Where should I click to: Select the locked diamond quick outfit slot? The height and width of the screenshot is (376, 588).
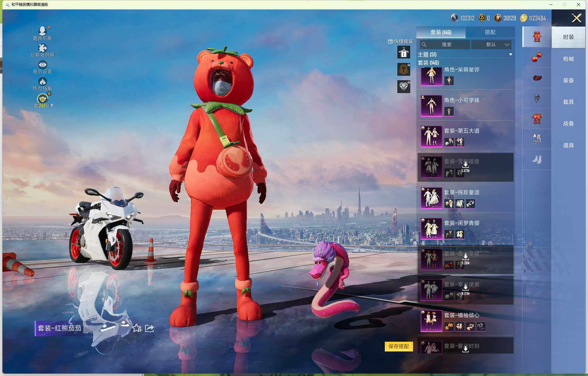click(x=404, y=87)
